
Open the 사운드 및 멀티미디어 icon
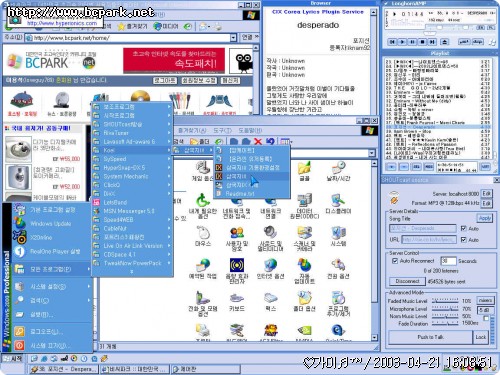[x=270, y=239]
